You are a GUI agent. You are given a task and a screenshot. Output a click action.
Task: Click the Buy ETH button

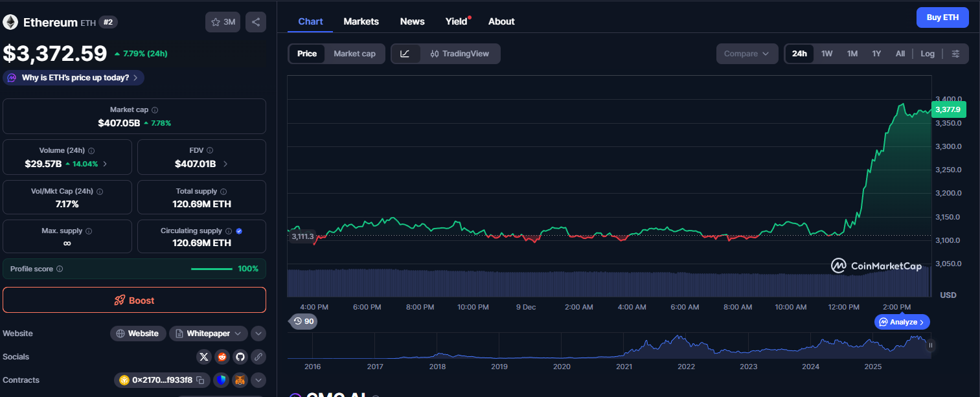pos(942,17)
